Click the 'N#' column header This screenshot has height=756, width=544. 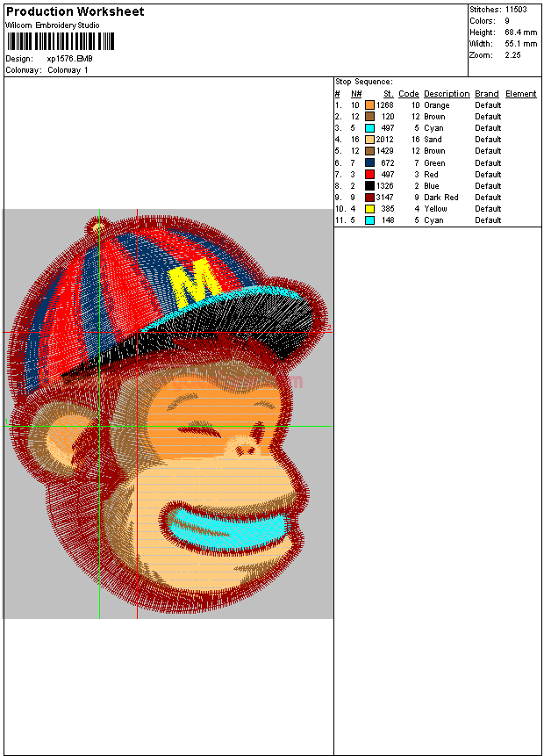pos(356,94)
